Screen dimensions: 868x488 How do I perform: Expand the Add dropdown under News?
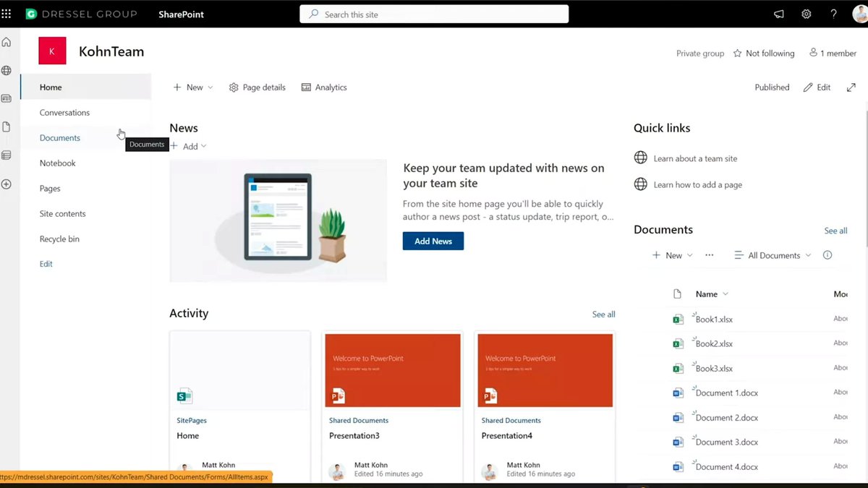[190, 146]
